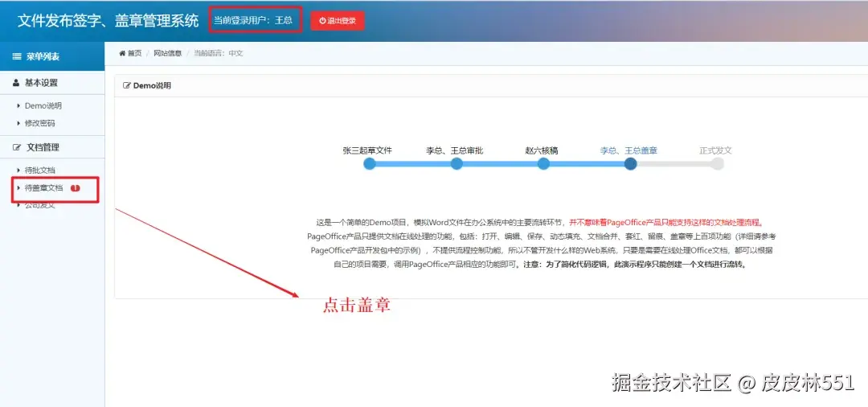
Task: Click the 李总、王总盖章 step dot
Action: [x=631, y=164]
